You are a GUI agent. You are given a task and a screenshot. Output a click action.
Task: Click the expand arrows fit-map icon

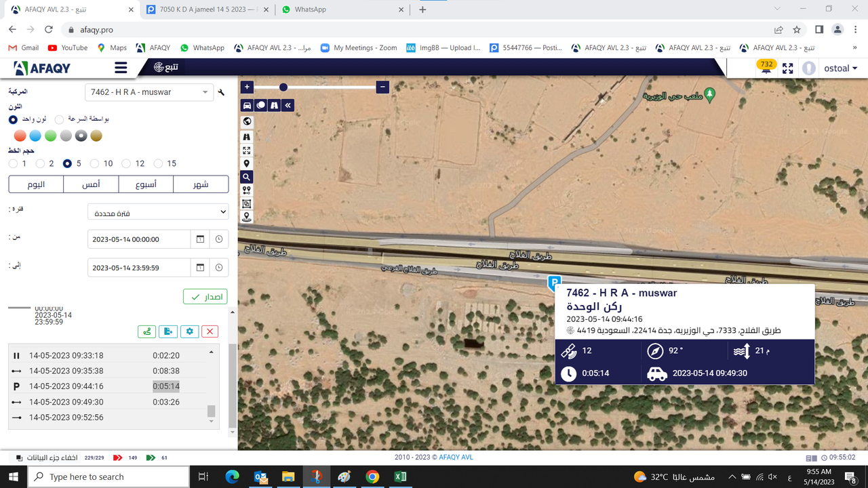pyautogui.click(x=247, y=150)
